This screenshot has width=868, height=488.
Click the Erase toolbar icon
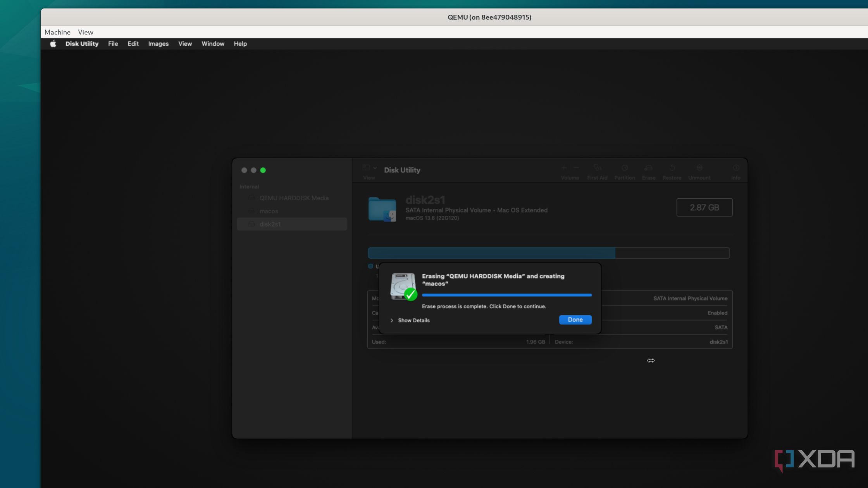(x=648, y=168)
